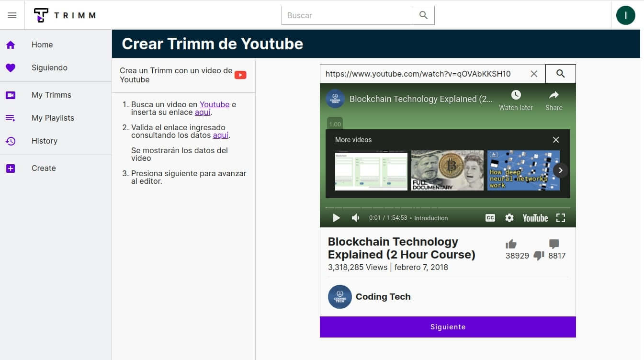This screenshot has height=360, width=644.
Task: Go to My Playlists in the sidebar
Action: [53, 118]
